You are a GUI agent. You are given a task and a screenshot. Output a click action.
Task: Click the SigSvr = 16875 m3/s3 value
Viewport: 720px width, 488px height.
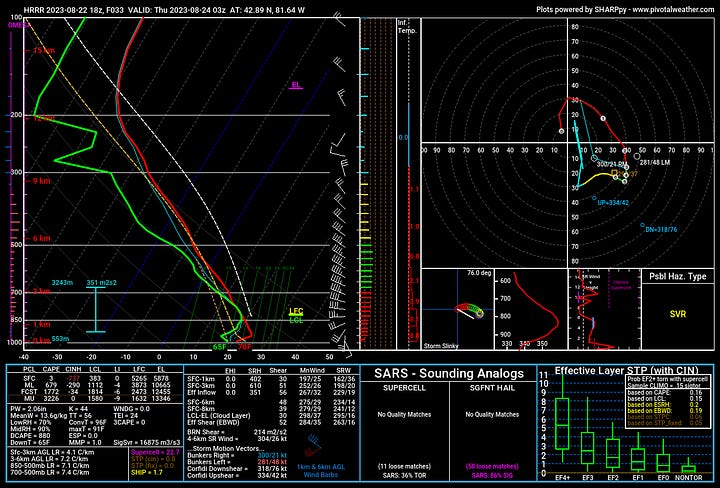click(147, 443)
